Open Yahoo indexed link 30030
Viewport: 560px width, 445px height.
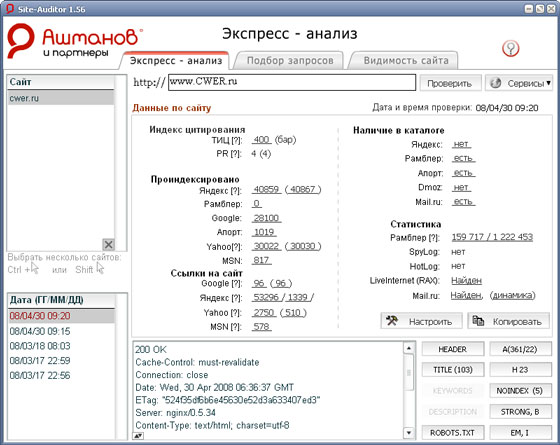point(303,246)
